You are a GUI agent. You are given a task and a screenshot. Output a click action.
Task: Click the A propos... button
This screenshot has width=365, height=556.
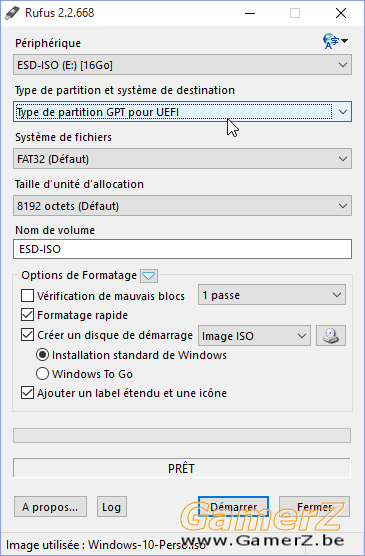[x=50, y=507]
